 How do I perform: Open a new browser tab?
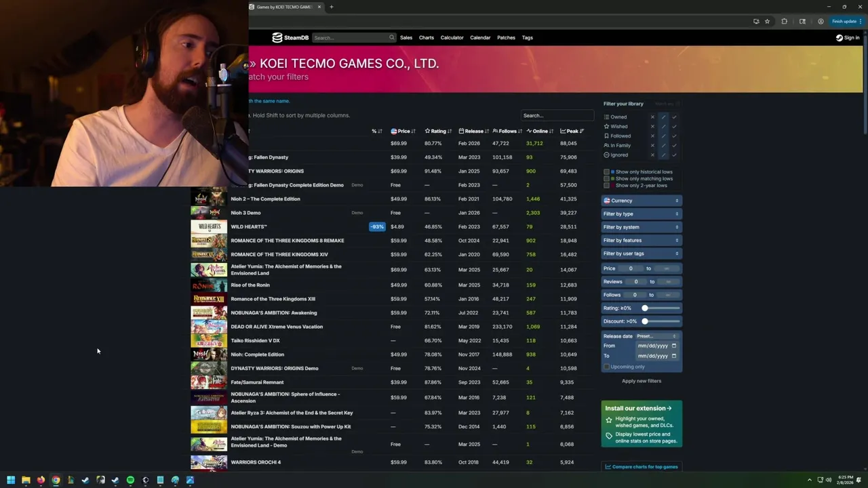pos(332,7)
